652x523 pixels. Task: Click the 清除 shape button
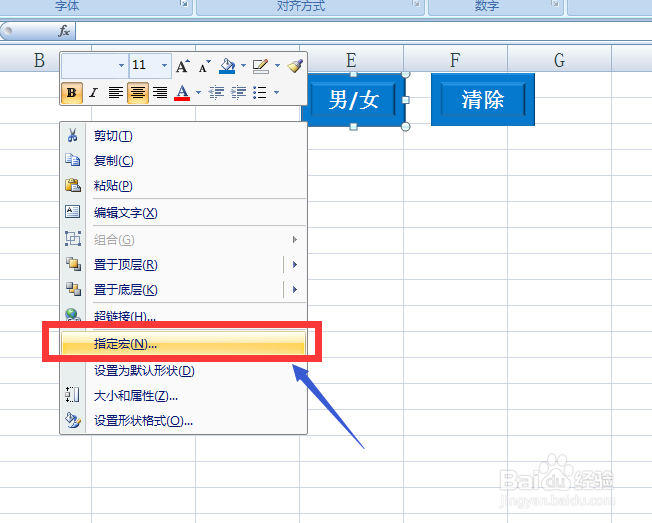tap(483, 99)
